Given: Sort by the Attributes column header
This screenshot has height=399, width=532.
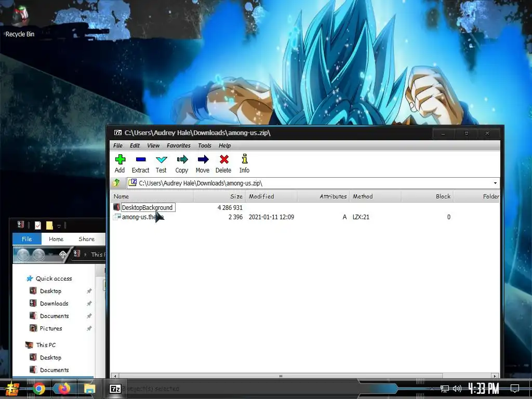Looking at the screenshot, I should (x=323, y=196).
